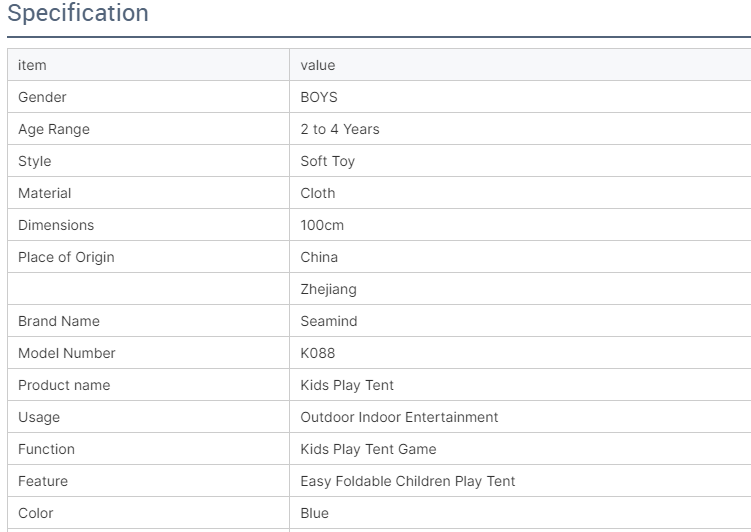Select the Zhejiang value cell
The image size is (751, 532).
[x=328, y=289]
